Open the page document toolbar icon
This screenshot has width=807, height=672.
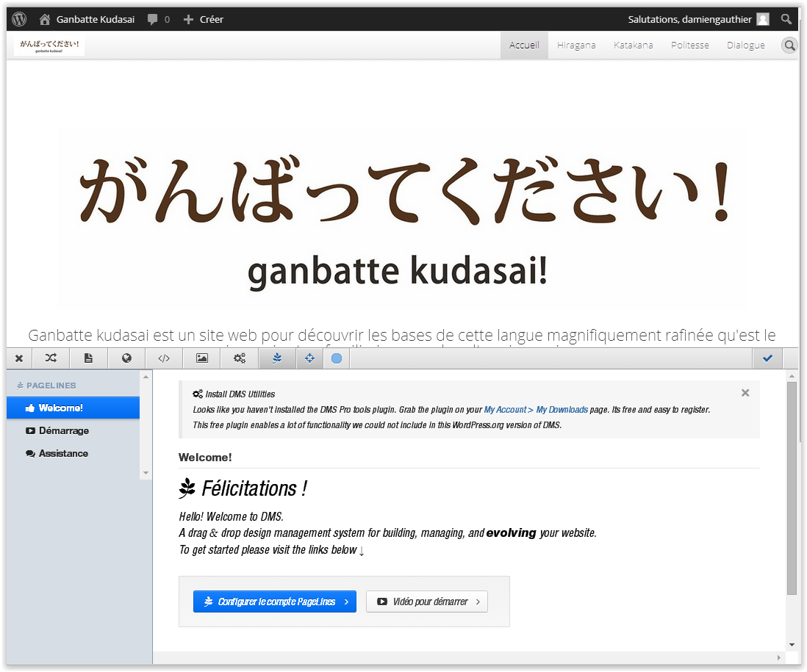point(88,358)
